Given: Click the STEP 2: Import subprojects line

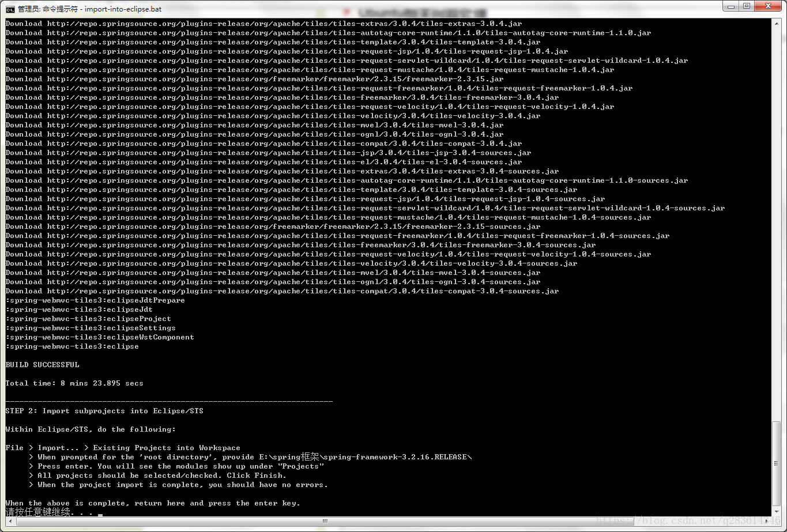Looking at the screenshot, I should [104, 411].
